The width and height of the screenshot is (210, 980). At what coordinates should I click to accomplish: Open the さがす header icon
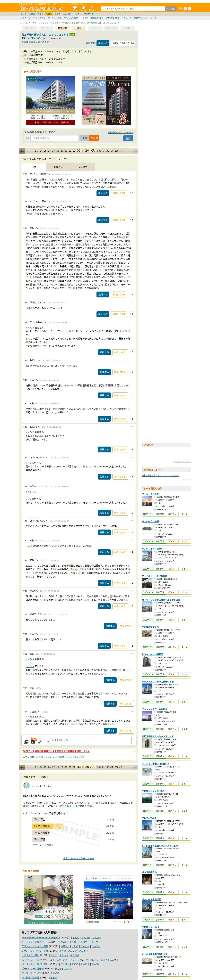click(83, 8)
